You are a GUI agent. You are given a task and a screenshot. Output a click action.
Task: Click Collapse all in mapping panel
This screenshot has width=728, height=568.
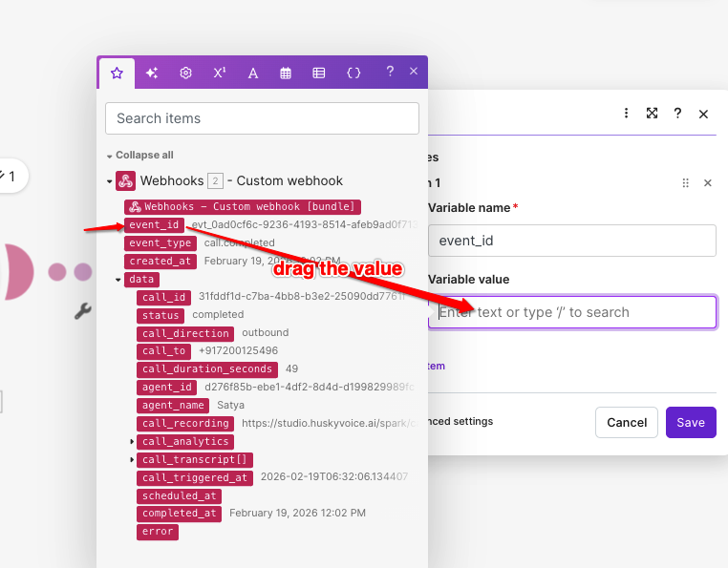(144, 156)
